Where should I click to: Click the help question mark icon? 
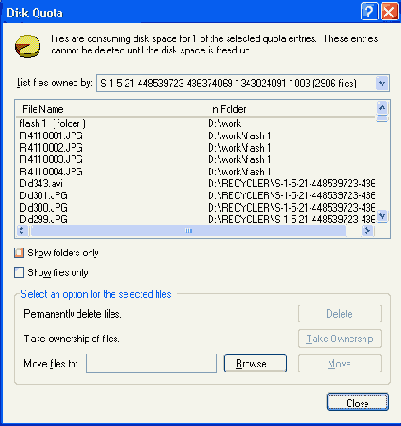pos(369,12)
